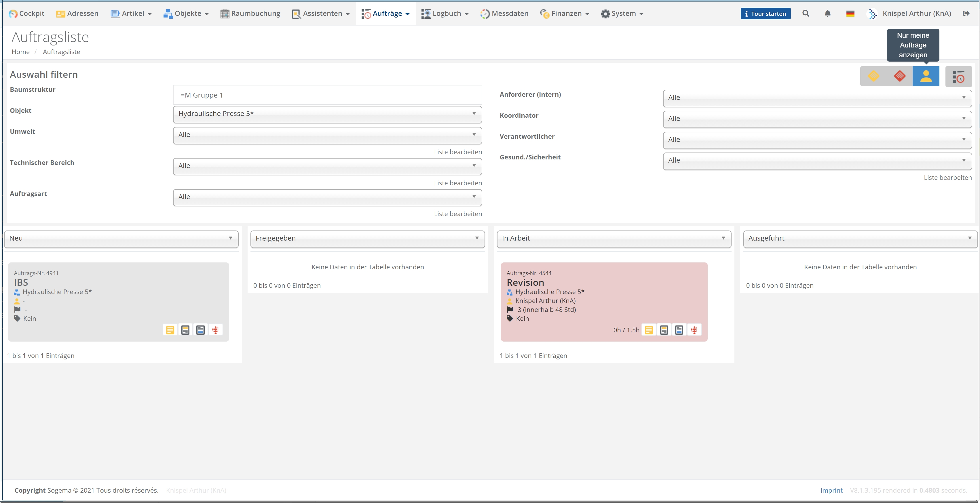Click the Baumstruktur field '=M Gruppe 1'

(x=327, y=95)
